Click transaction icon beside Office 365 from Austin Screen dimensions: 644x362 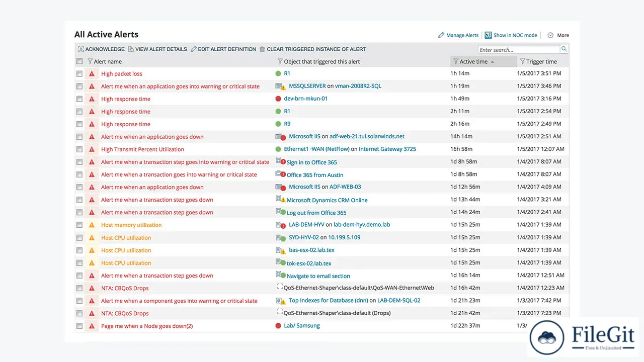tap(281, 174)
